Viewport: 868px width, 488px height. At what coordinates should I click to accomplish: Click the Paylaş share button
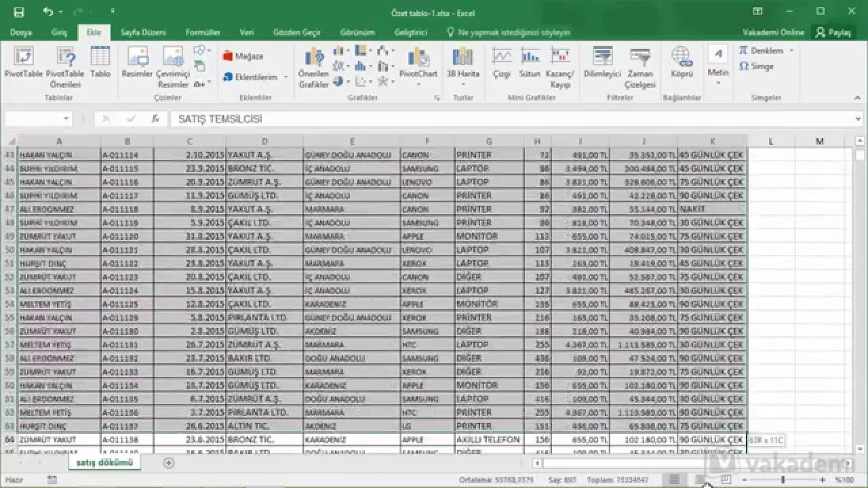833,32
